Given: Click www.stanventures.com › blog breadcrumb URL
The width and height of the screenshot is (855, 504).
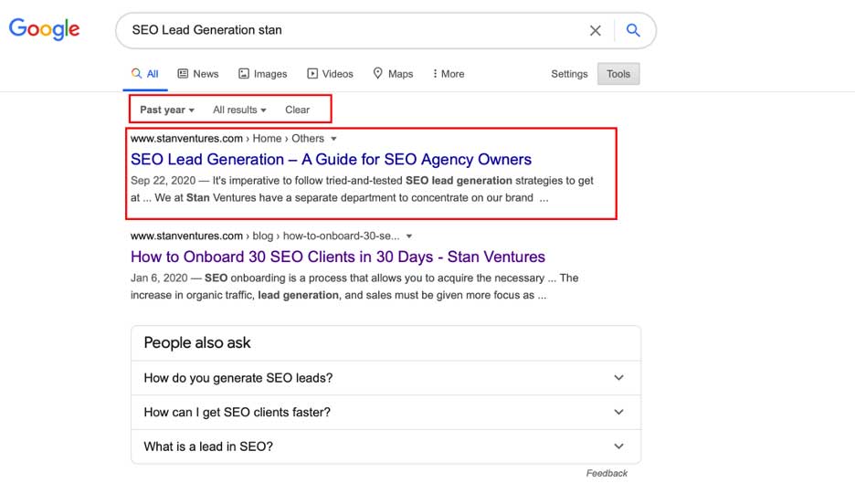Looking at the screenshot, I should pyautogui.click(x=265, y=236).
